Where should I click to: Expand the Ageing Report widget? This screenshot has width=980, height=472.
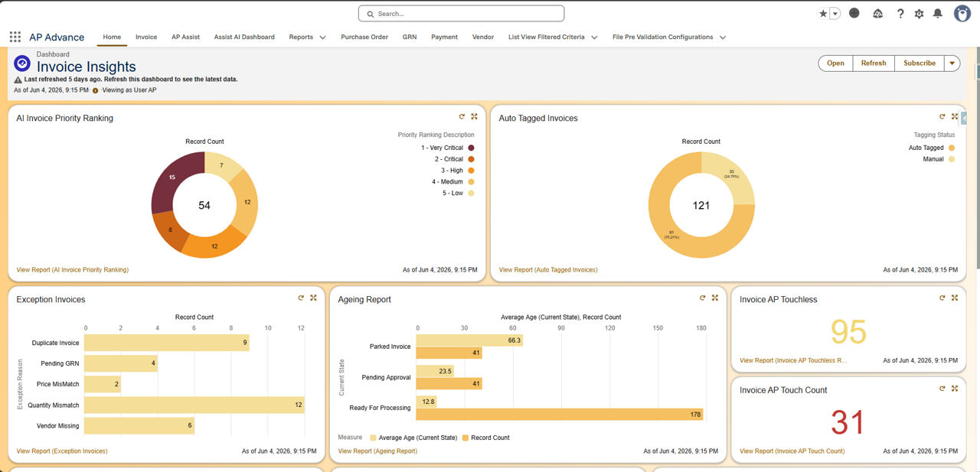click(715, 298)
